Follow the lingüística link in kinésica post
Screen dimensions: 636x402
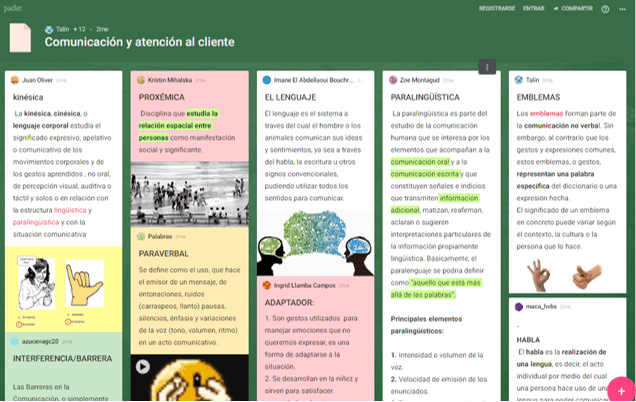point(70,210)
